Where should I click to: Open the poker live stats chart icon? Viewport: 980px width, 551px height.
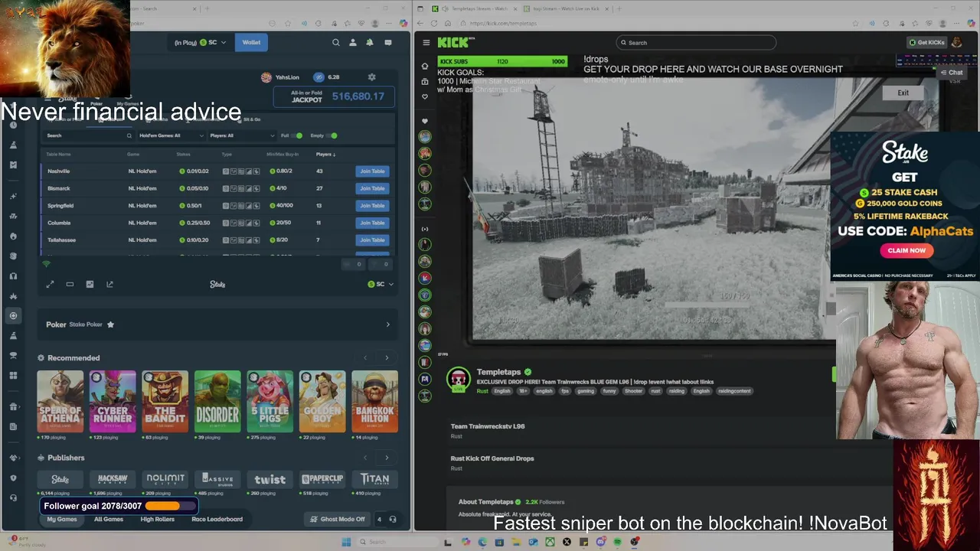(x=90, y=284)
